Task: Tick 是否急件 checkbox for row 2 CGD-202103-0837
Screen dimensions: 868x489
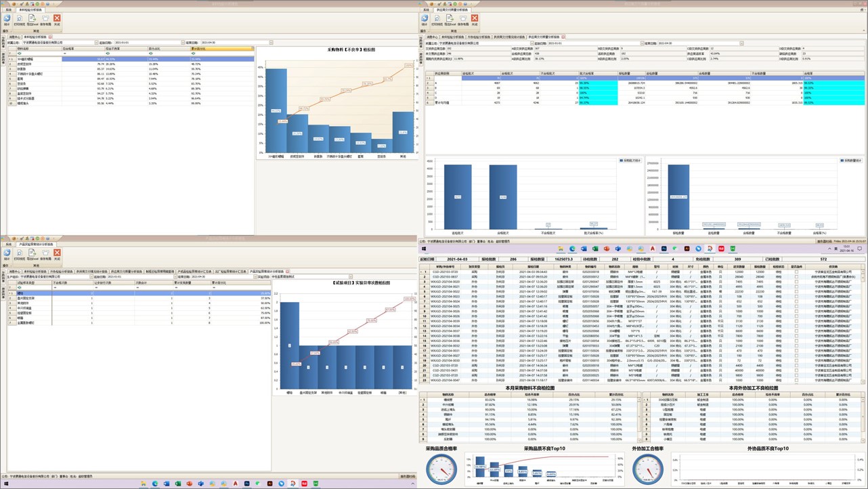Action: [796, 276]
